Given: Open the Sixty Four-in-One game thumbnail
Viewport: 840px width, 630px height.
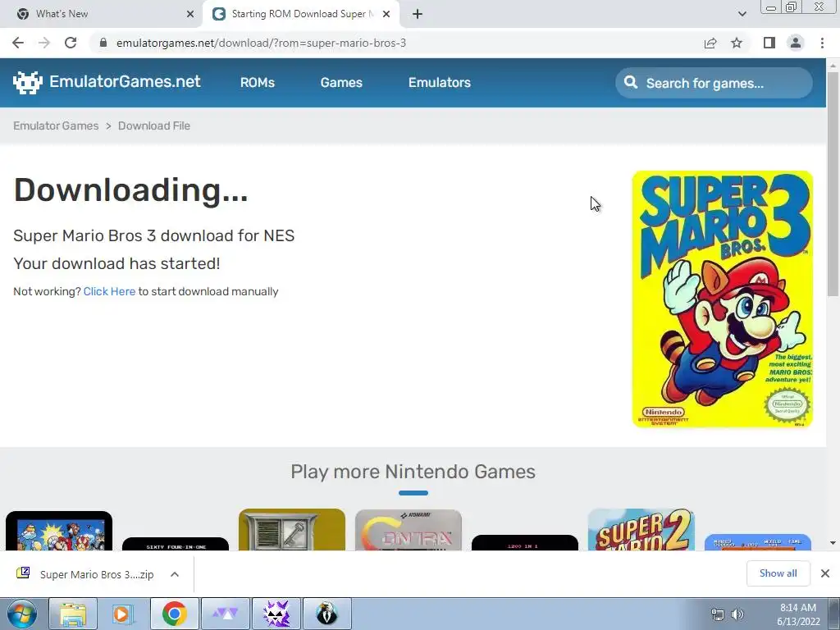Looking at the screenshot, I should [x=176, y=544].
